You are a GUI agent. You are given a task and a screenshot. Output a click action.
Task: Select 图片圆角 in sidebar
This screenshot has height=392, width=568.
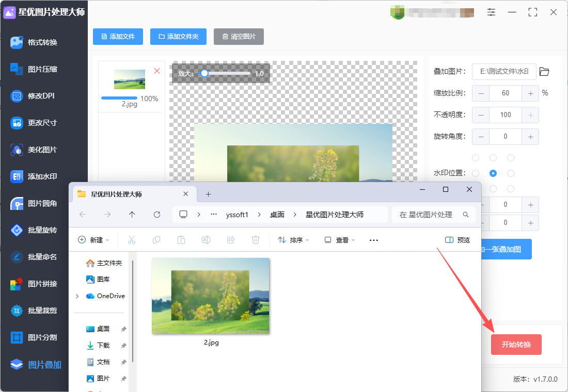coord(34,203)
